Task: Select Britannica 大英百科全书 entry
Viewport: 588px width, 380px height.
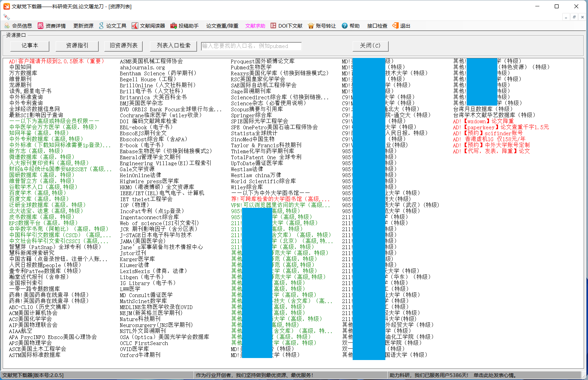Action: 153,97
